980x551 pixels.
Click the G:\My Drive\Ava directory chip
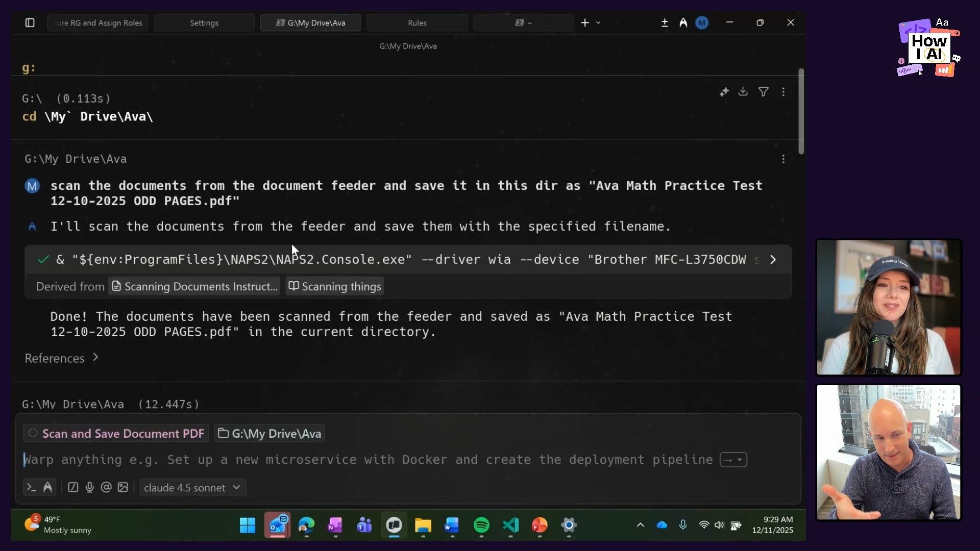point(269,433)
